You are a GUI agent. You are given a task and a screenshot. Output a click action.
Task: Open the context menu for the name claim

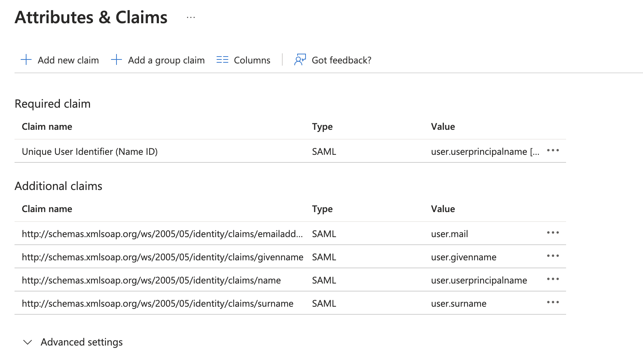tap(553, 279)
